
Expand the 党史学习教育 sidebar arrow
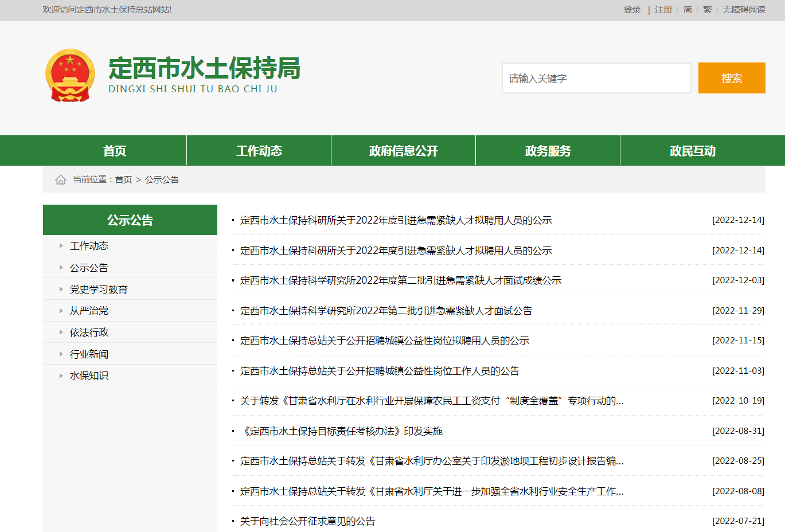61,290
